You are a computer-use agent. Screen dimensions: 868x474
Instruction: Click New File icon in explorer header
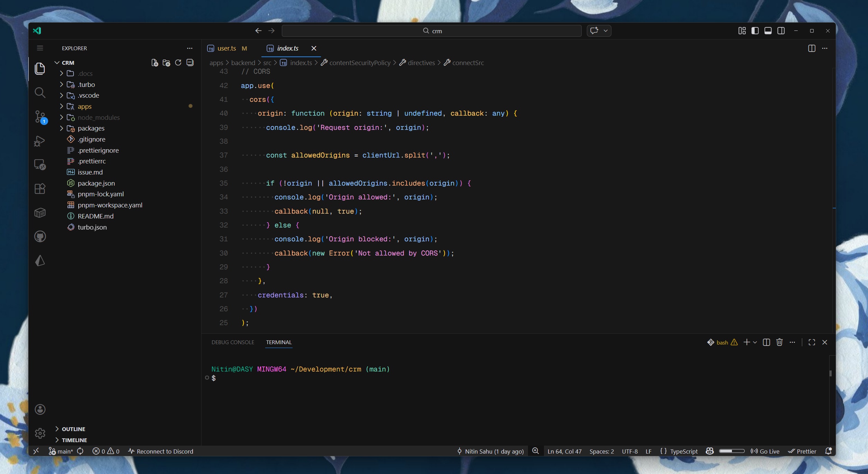tap(154, 63)
